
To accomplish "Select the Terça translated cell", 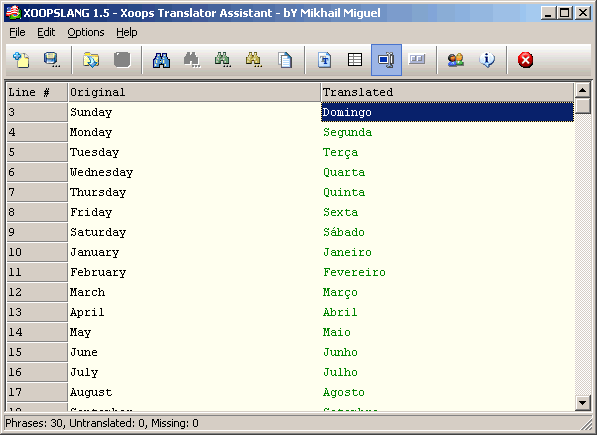I will pyautogui.click(x=447, y=152).
